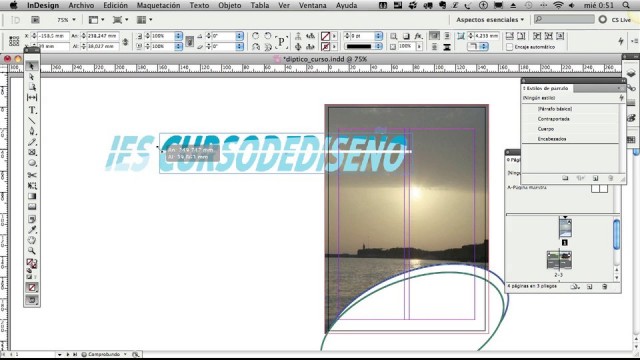This screenshot has width=640, height=360.
Task: Toggle Apply None color button in toolbox
Action: pyautogui.click(x=32, y=287)
